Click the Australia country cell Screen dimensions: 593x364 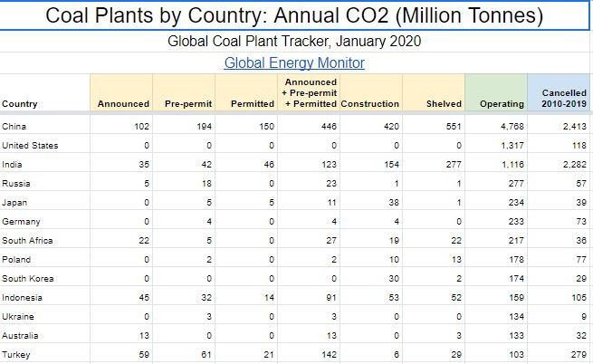(22, 335)
